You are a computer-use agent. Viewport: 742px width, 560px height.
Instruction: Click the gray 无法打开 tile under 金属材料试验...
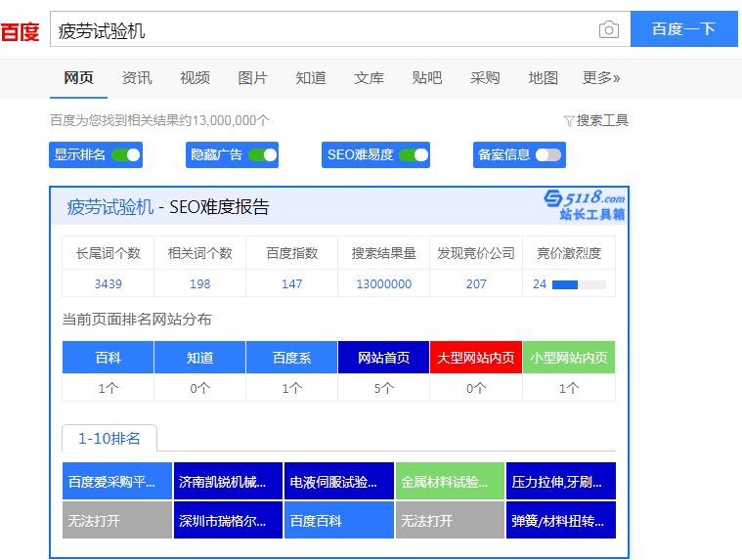click(x=450, y=520)
